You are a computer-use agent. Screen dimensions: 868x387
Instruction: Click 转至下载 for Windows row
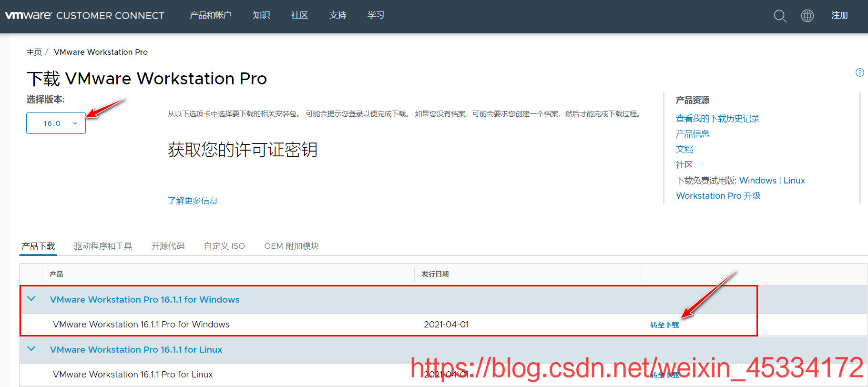pos(664,325)
